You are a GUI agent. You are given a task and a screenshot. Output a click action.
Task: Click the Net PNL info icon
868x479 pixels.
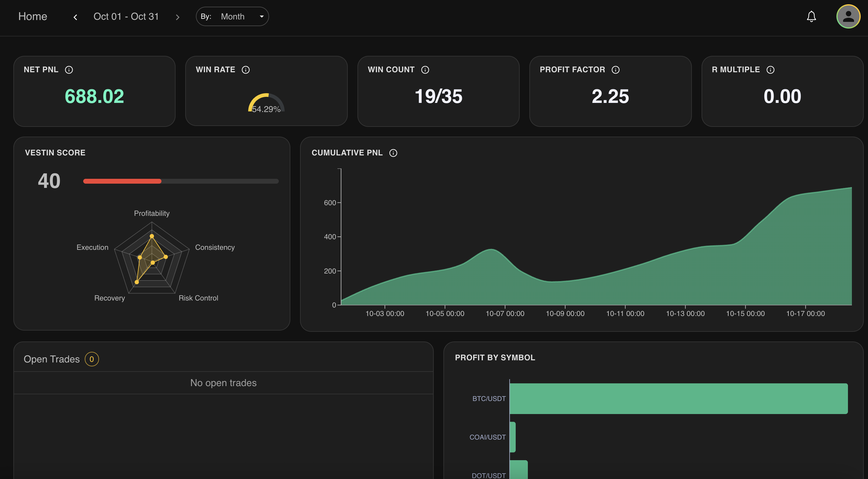coord(70,70)
